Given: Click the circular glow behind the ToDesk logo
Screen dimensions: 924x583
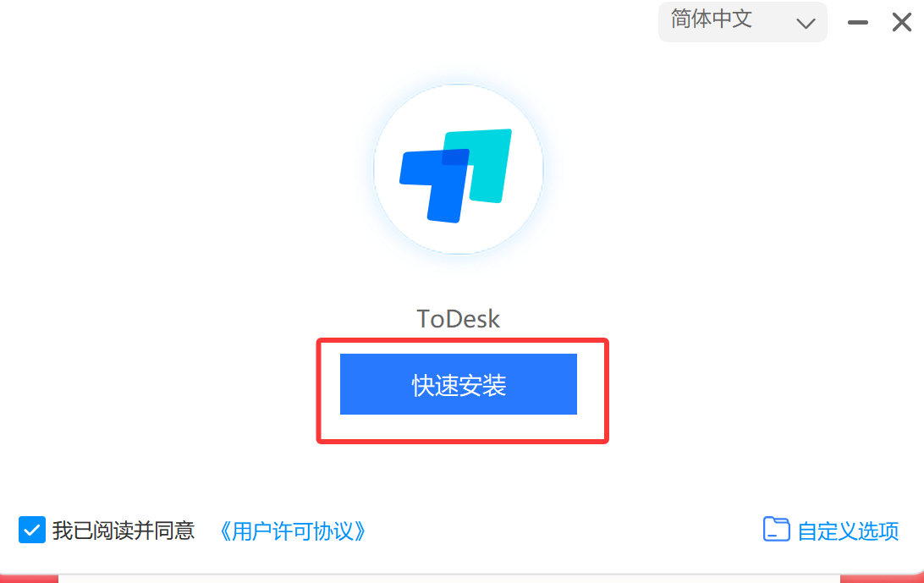Looking at the screenshot, I should [x=459, y=169].
